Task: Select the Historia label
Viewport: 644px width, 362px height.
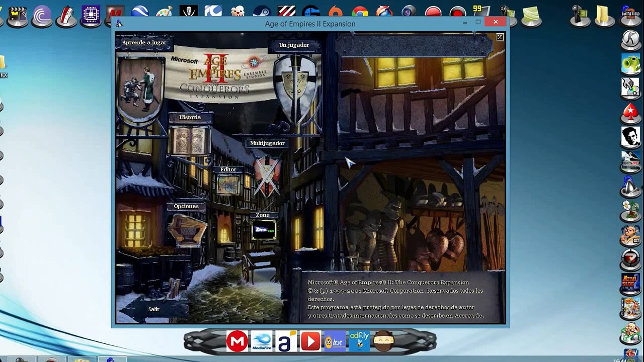Action: [190, 117]
